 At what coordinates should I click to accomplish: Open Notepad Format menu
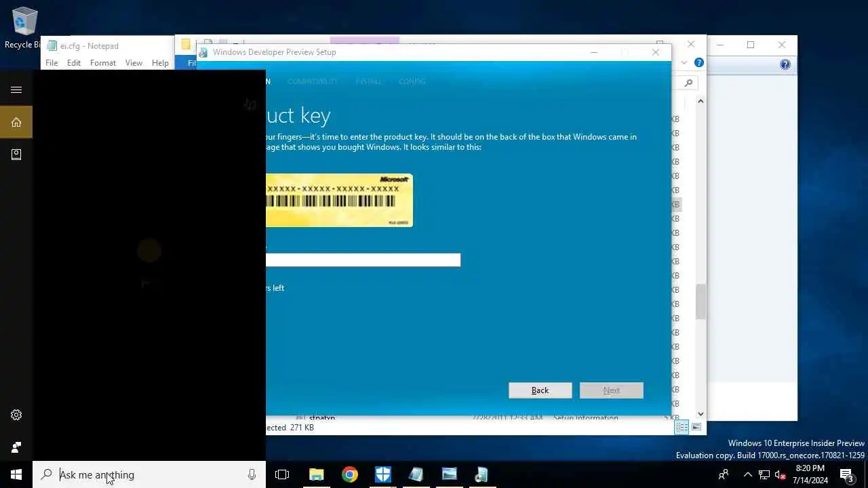coord(103,62)
